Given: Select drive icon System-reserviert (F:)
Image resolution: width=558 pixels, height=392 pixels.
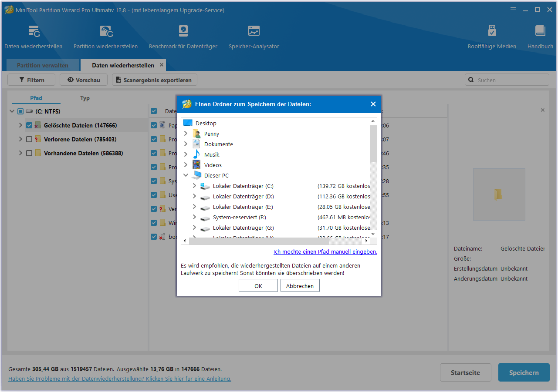Looking at the screenshot, I should coord(205,218).
